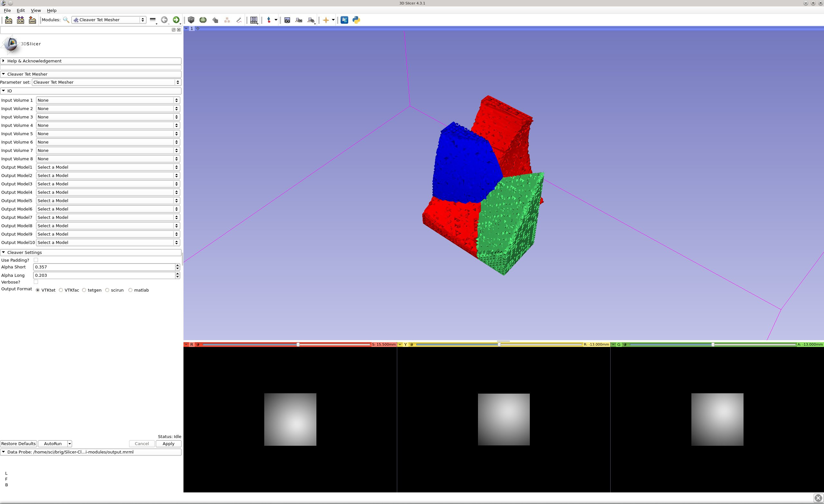Open the Edit menu
Image resolution: width=824 pixels, height=504 pixels.
(x=21, y=10)
